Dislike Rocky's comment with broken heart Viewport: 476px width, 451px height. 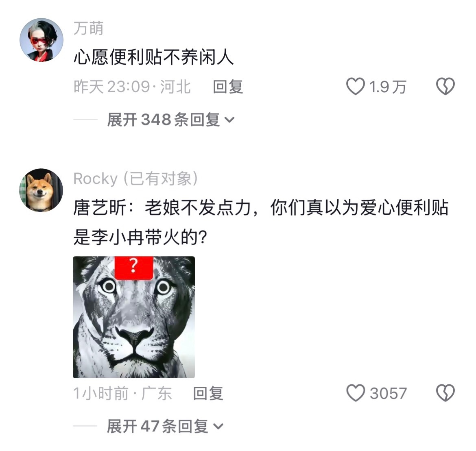click(445, 393)
